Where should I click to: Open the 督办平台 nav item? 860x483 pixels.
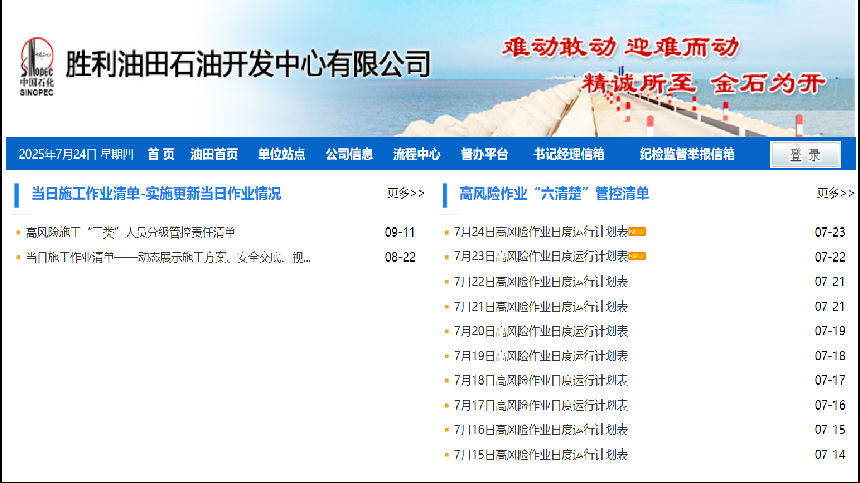click(x=484, y=154)
